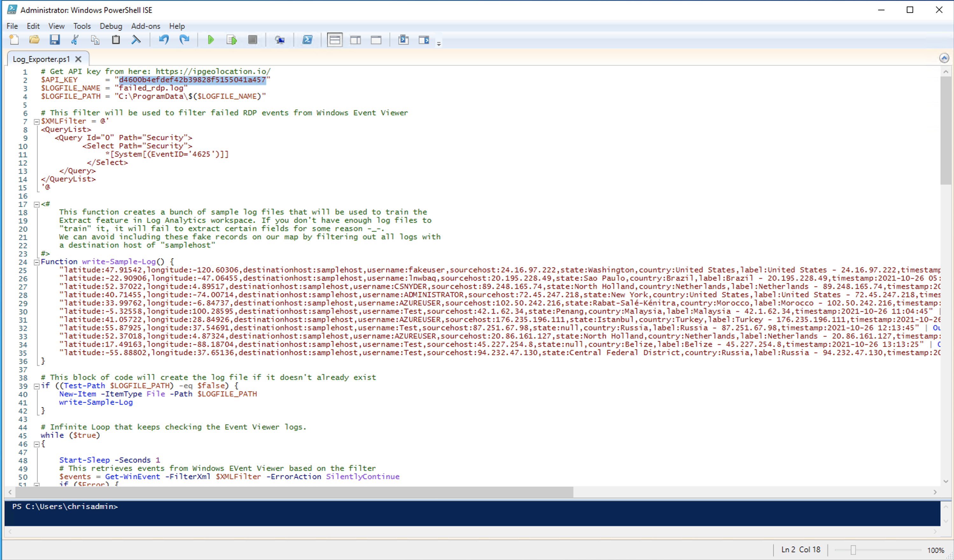
Task: Open the Tools menu
Action: click(82, 26)
